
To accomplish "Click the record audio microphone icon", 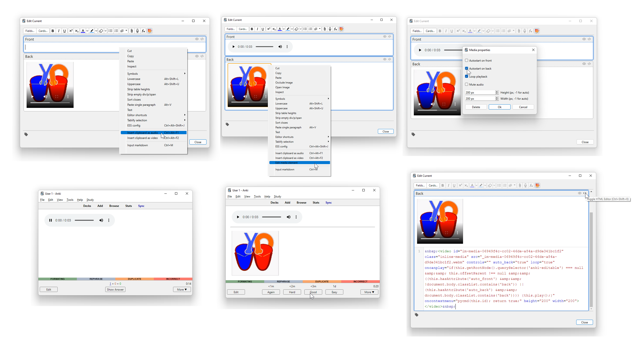I will pyautogui.click(x=137, y=31).
